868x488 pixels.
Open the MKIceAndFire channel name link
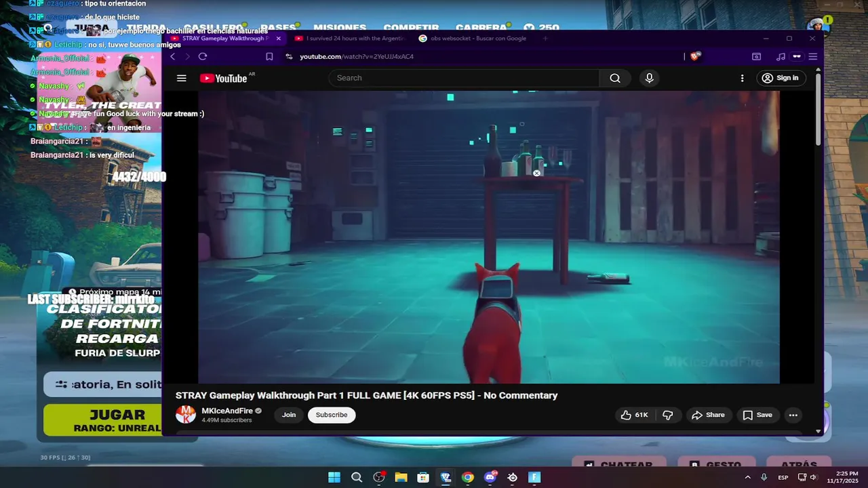pos(227,411)
